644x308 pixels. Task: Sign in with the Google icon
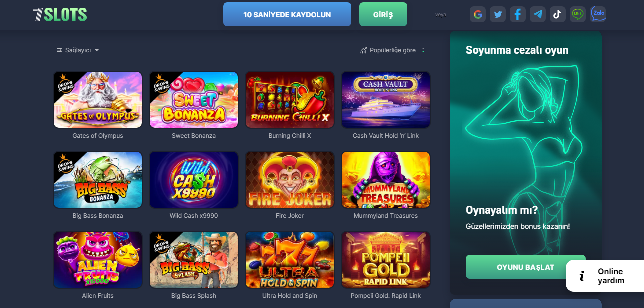click(478, 14)
